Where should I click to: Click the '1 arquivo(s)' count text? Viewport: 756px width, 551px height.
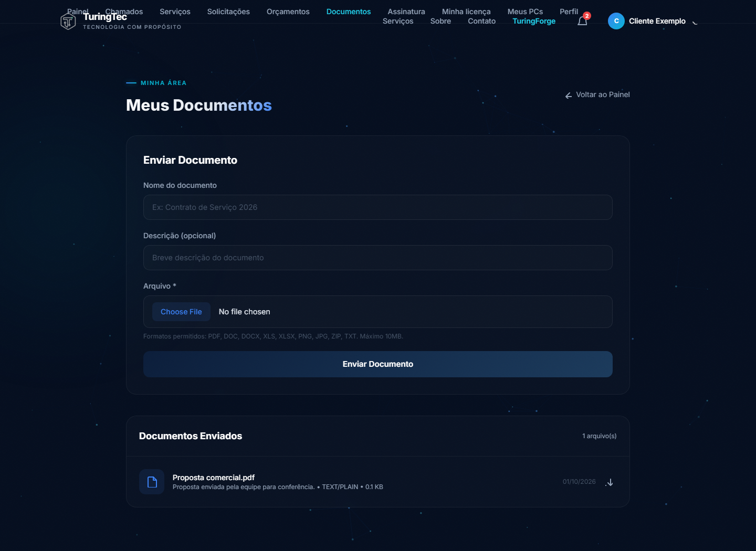pyautogui.click(x=600, y=436)
